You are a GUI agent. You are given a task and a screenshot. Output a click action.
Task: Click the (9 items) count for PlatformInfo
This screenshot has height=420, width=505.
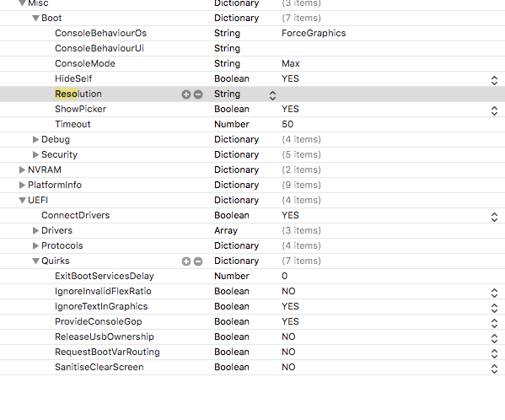tap(302, 185)
